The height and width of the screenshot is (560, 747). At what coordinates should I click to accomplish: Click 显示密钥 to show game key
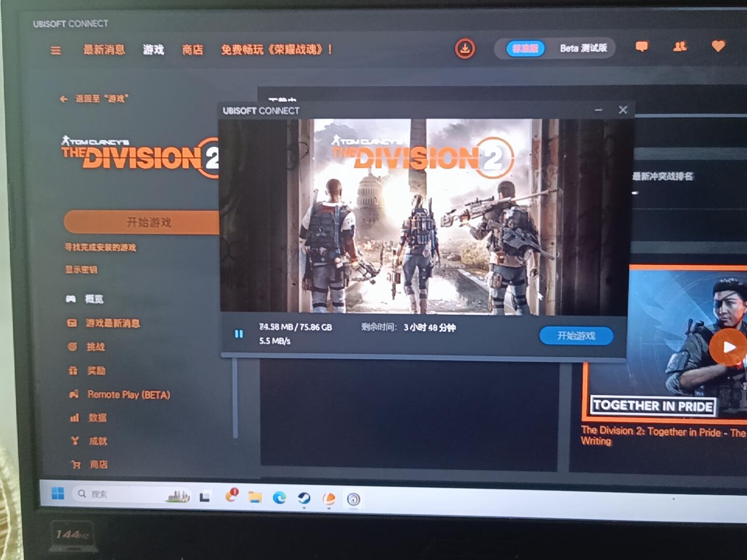pyautogui.click(x=81, y=270)
